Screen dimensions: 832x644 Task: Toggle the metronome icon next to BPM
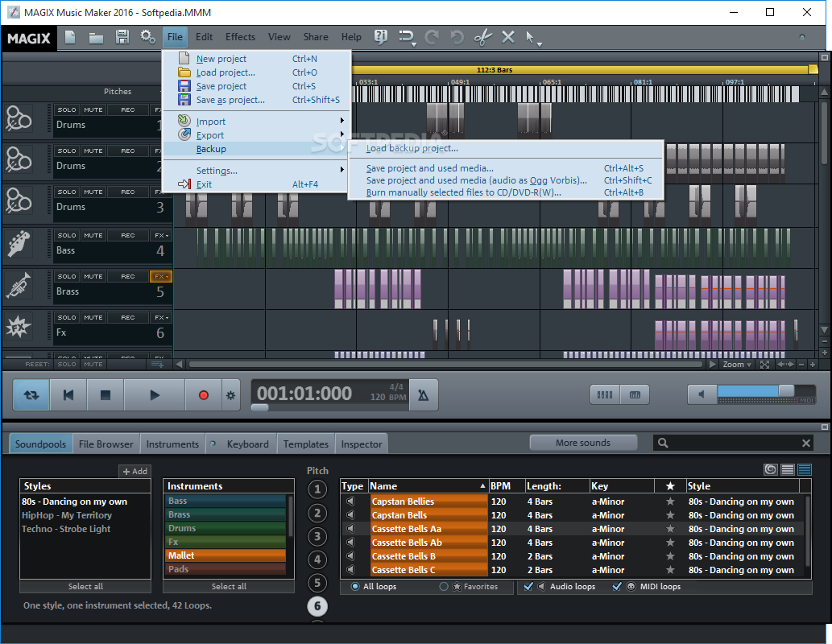click(x=424, y=395)
